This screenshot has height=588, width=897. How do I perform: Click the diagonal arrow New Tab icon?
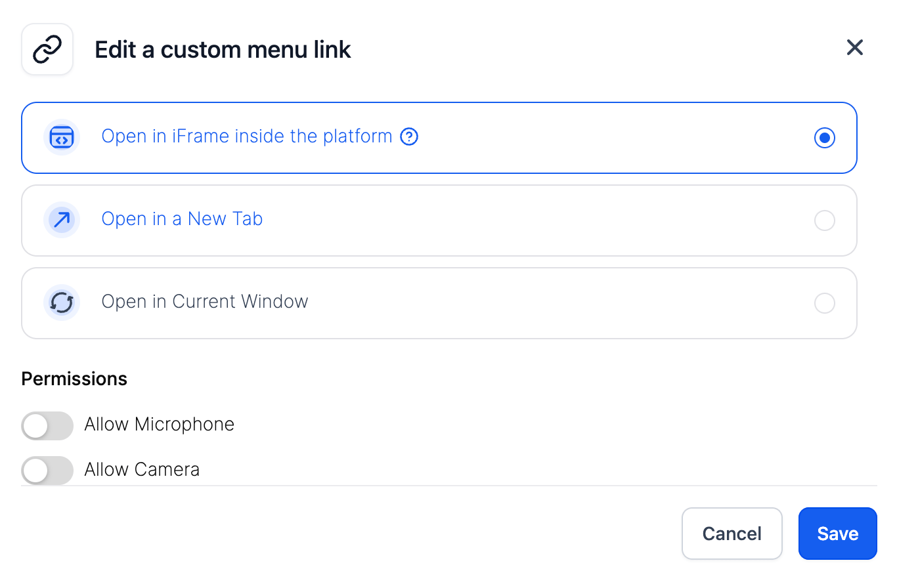click(62, 220)
